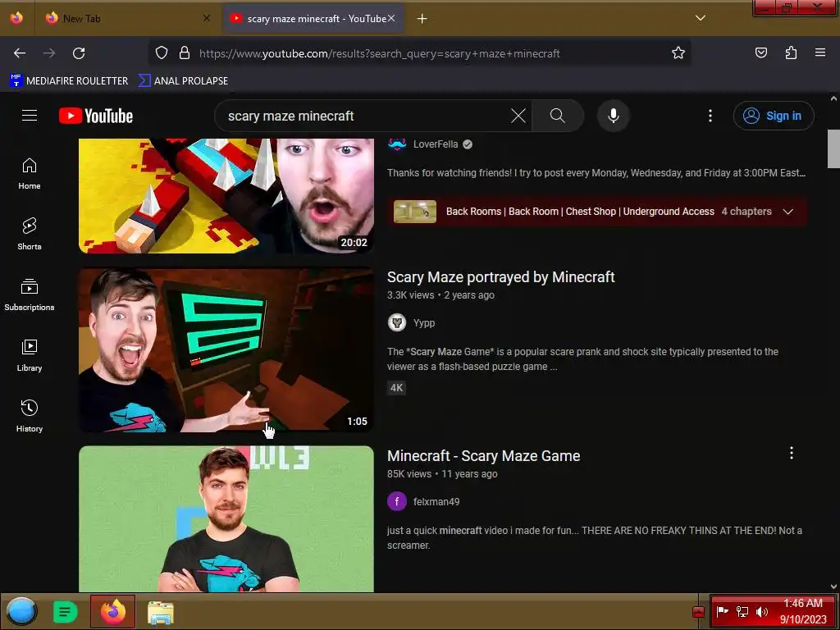Open the Start menu orb
840x630 pixels.
coord(21,612)
